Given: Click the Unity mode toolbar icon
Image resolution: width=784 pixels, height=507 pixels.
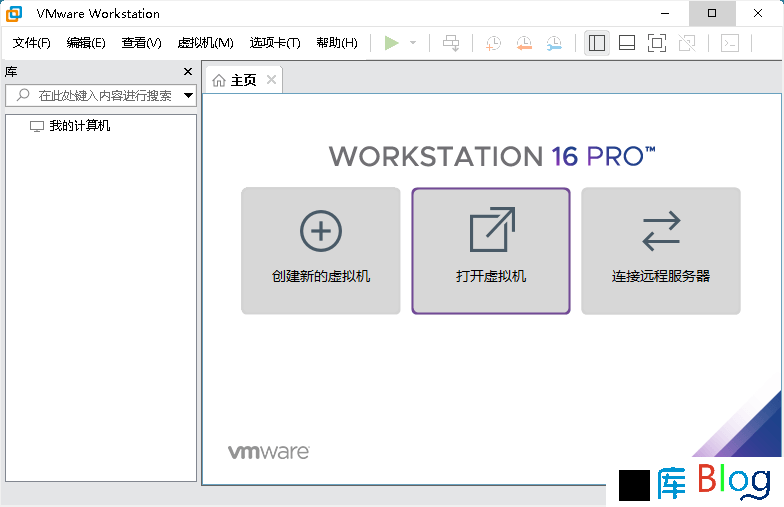Looking at the screenshot, I should click(x=687, y=43).
